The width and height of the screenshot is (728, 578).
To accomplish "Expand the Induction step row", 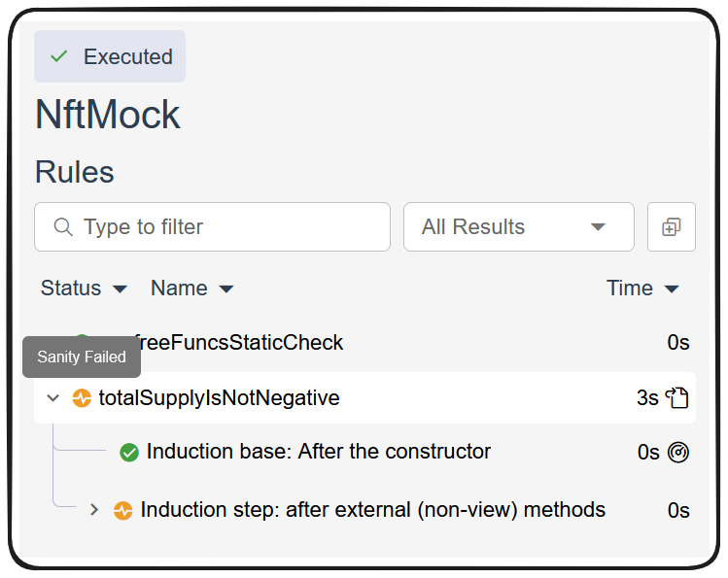I will [94, 510].
